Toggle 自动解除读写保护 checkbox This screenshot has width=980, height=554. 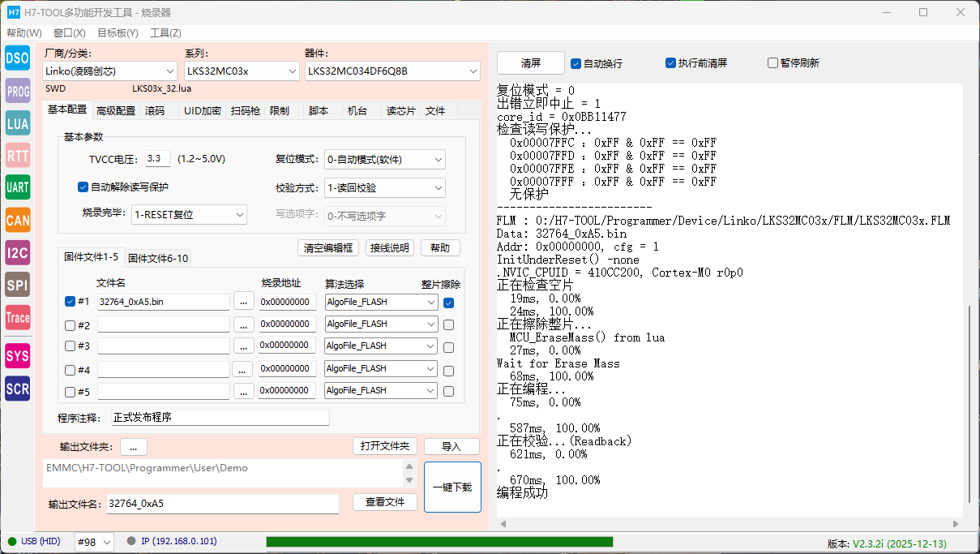point(83,187)
